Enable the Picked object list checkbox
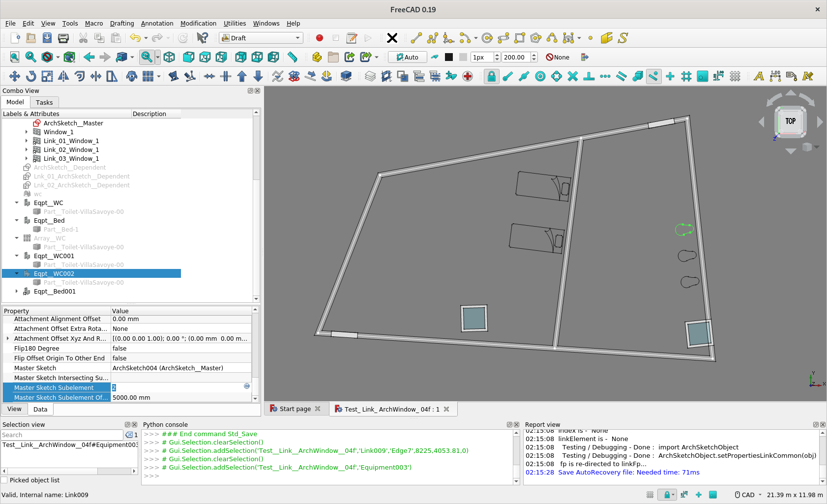Viewport: 827px width, 504px height. pyautogui.click(x=4, y=480)
